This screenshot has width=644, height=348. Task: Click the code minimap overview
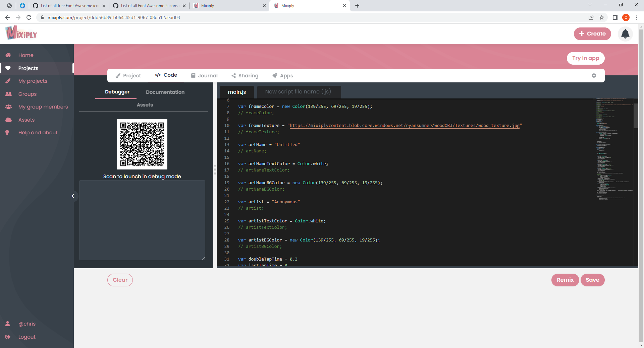tap(614, 149)
